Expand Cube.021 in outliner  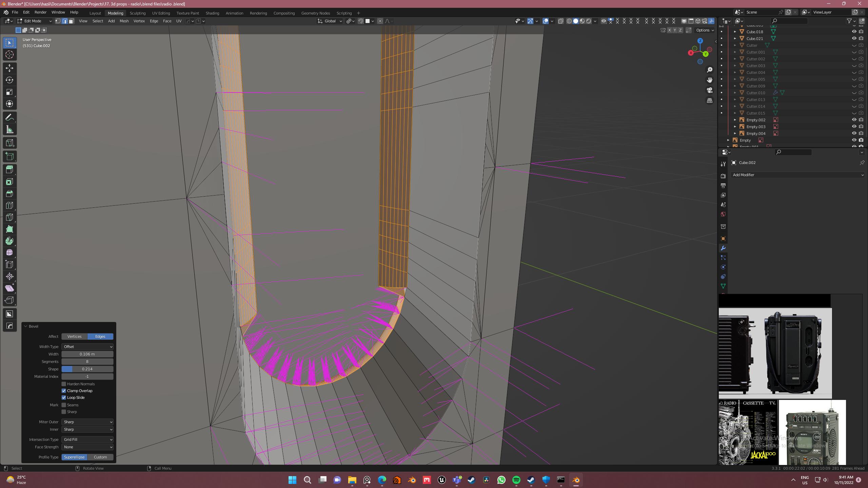tap(735, 38)
